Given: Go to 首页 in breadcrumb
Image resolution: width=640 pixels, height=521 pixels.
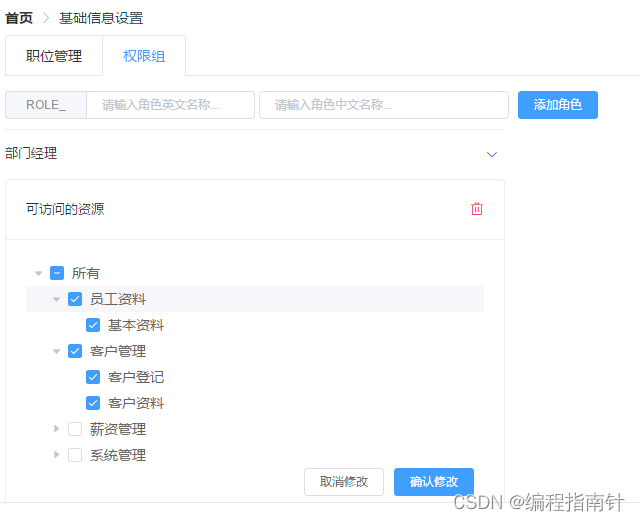Looking at the screenshot, I should 19,18.
